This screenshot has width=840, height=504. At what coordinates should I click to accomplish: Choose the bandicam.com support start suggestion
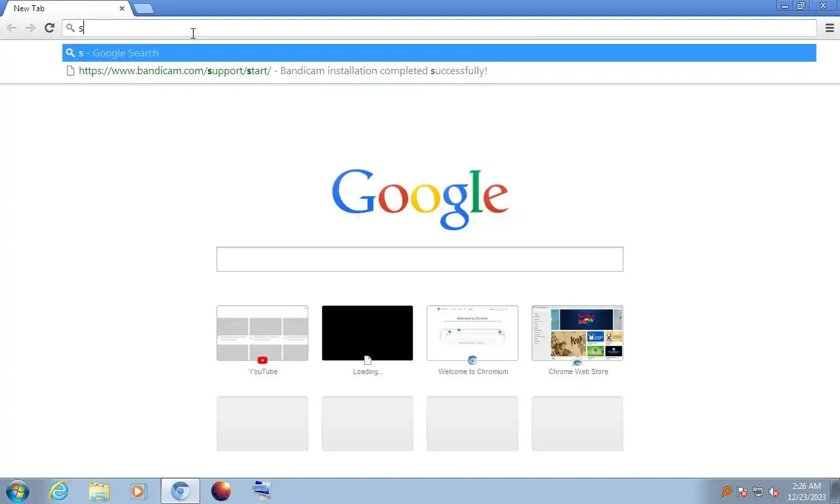click(439, 71)
